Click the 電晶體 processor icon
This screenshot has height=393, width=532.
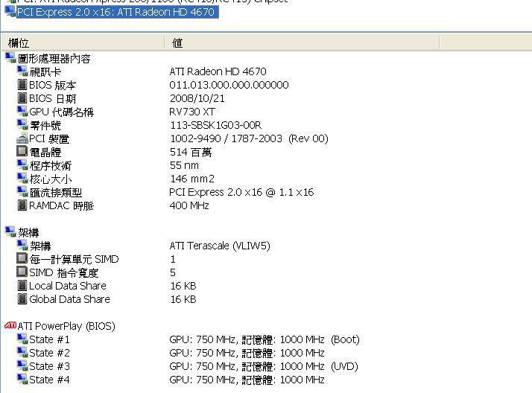click(x=22, y=151)
